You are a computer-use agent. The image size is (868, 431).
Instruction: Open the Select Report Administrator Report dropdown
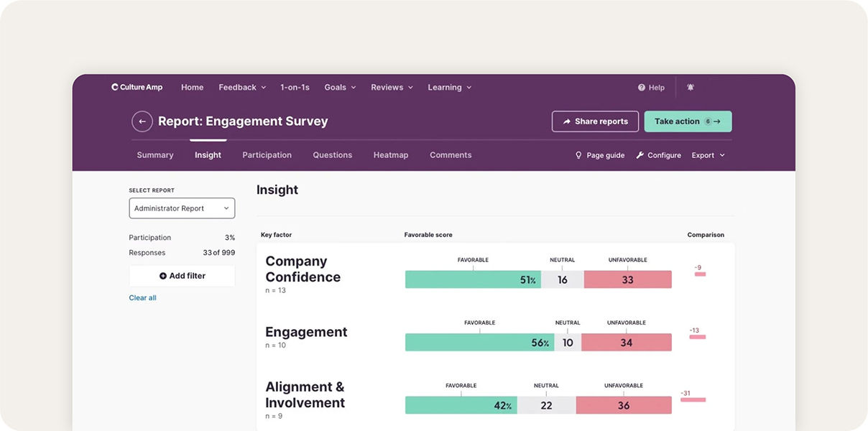pyautogui.click(x=182, y=208)
